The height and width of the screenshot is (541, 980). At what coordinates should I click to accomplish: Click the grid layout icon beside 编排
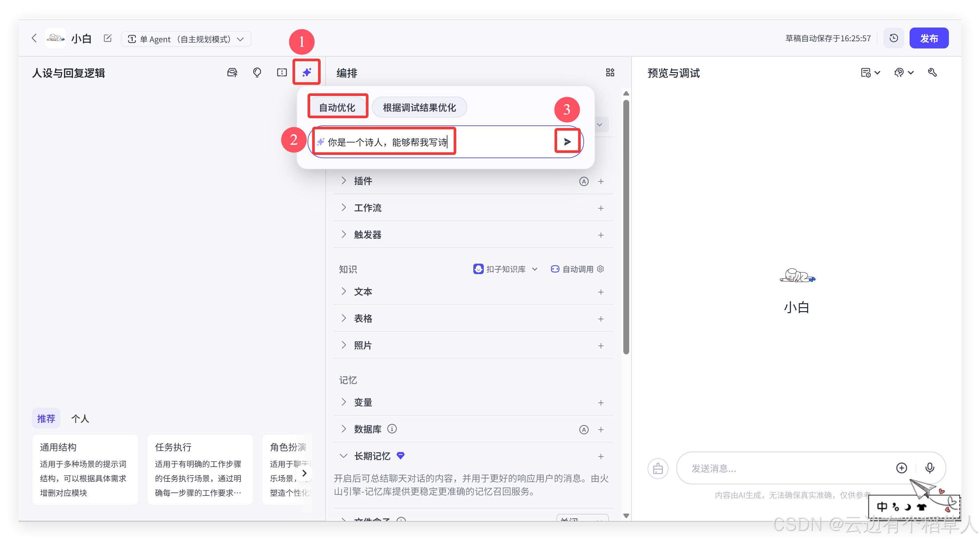click(610, 72)
